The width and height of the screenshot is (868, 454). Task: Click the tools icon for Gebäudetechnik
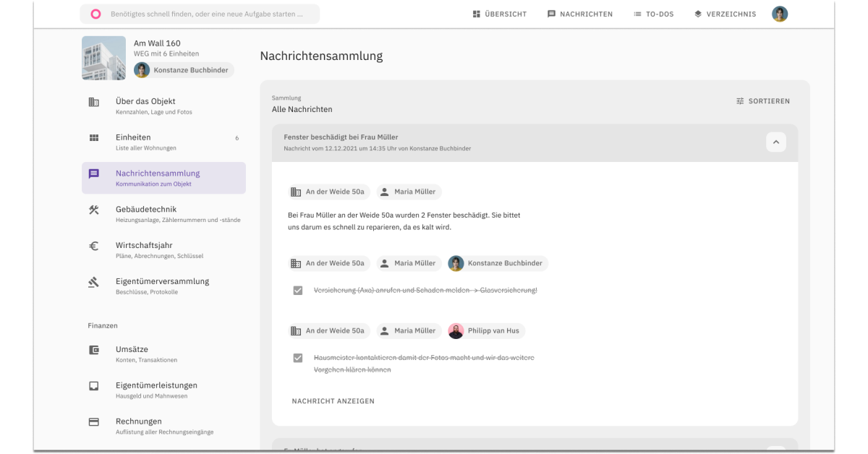click(x=93, y=210)
